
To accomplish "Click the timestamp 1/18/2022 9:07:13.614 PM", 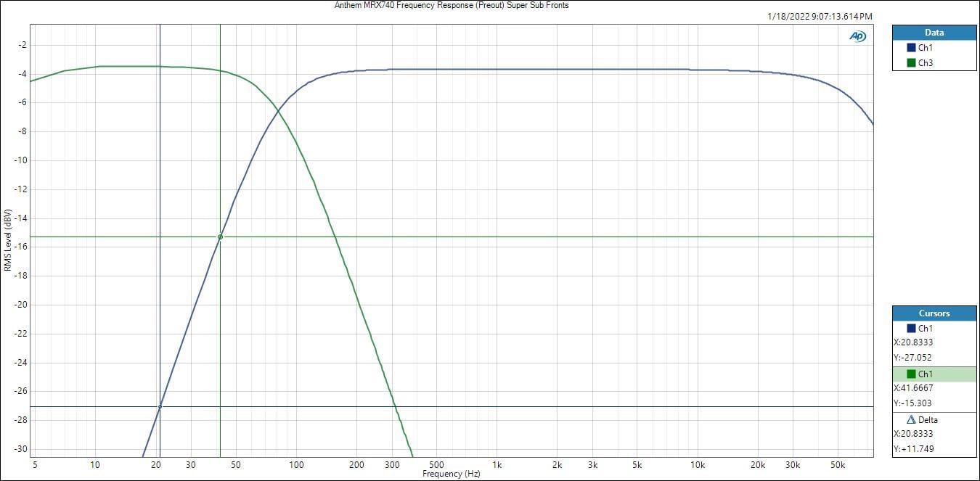I will click(820, 16).
